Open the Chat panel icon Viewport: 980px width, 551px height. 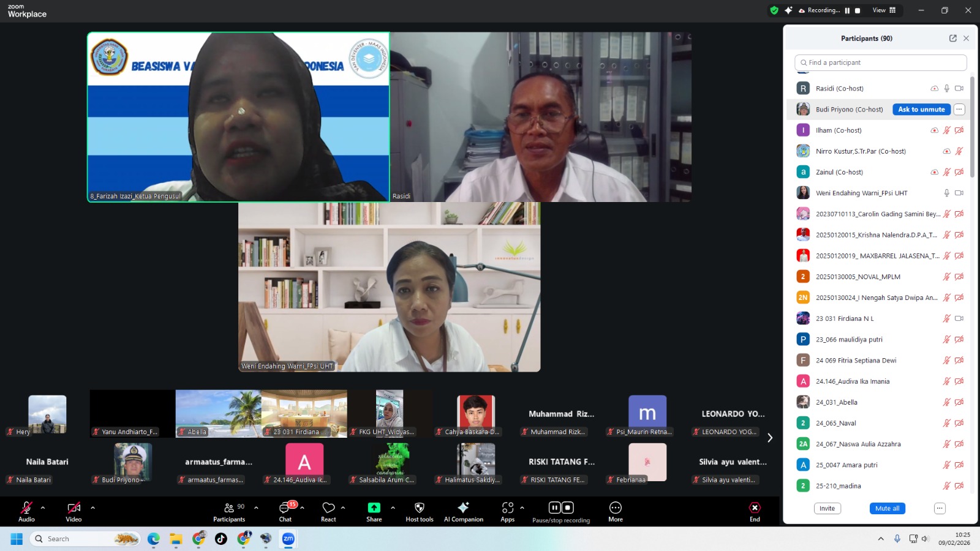(285, 508)
